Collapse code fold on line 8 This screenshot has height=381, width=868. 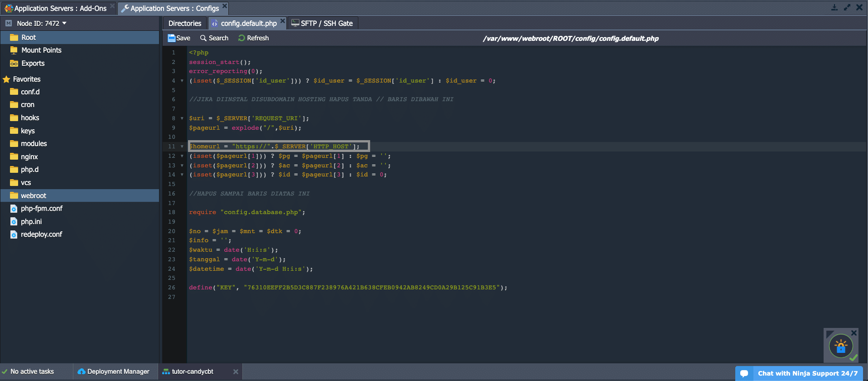(182, 118)
